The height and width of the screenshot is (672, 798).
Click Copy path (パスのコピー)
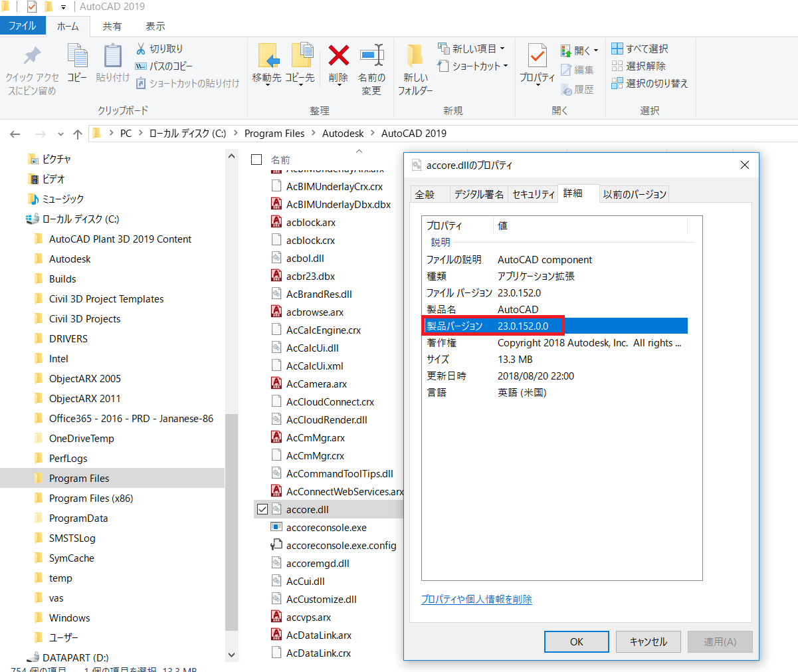[x=164, y=66]
